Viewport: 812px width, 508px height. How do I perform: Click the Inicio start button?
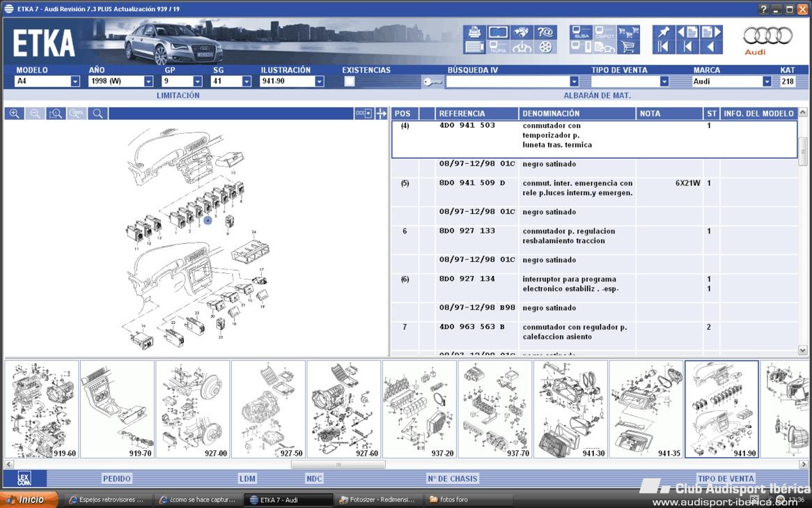pos(29,500)
